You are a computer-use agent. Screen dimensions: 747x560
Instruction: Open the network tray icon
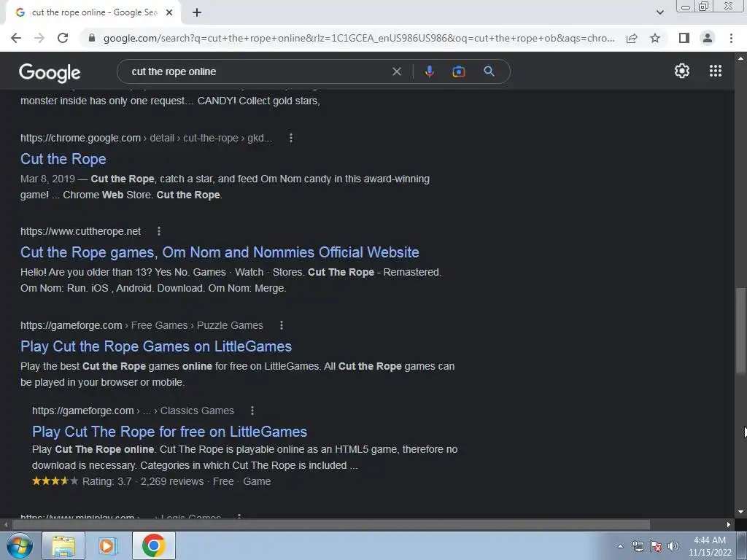pyautogui.click(x=638, y=546)
